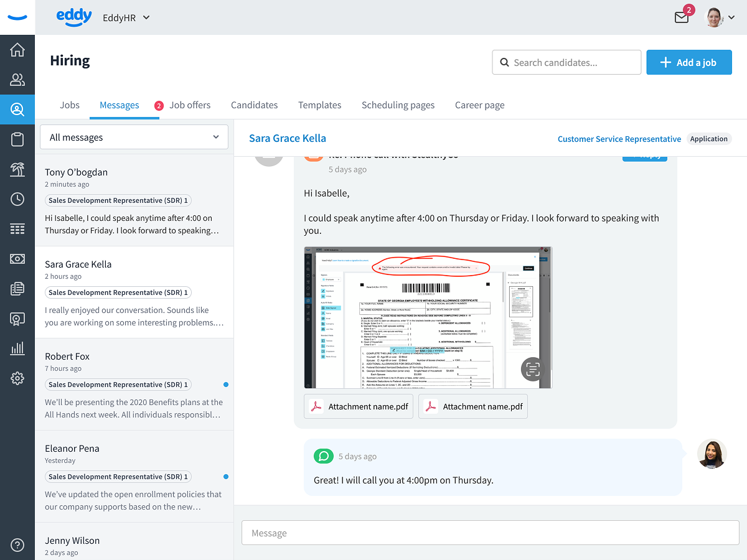The width and height of the screenshot is (747, 560).
Task: Open the help question mark icon
Action: click(x=17, y=545)
